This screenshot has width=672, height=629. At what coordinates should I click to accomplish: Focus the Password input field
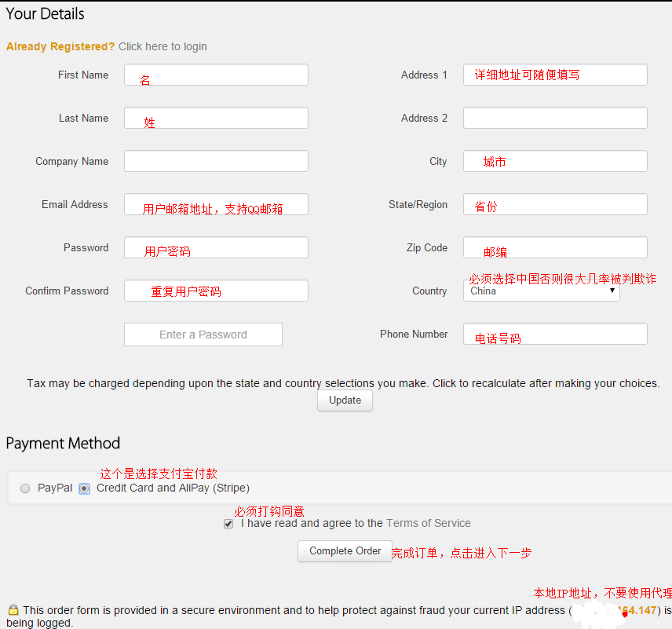pyautogui.click(x=216, y=247)
